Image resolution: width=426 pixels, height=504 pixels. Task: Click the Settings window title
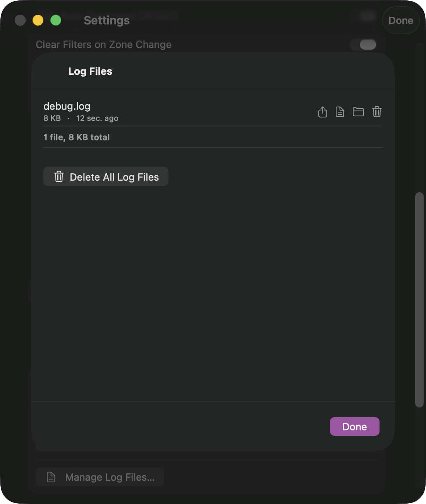click(x=106, y=20)
